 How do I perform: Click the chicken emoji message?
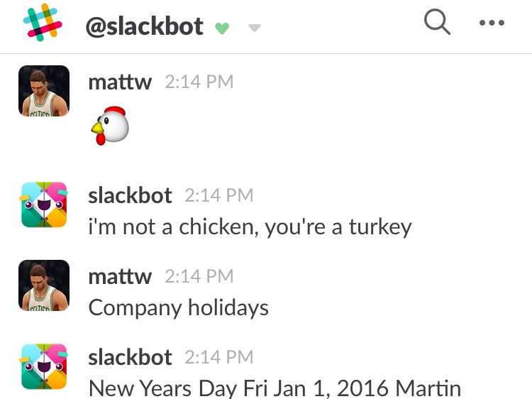tap(110, 126)
